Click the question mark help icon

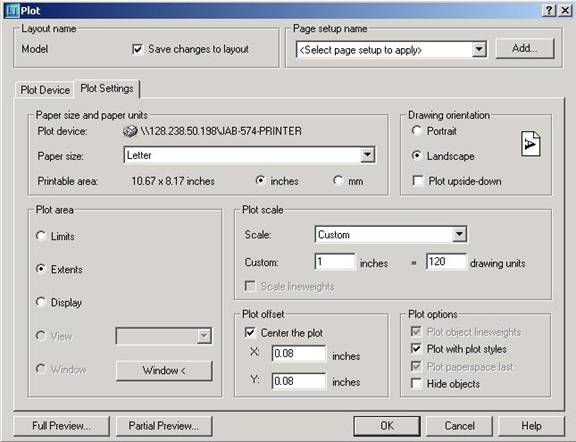click(x=549, y=10)
